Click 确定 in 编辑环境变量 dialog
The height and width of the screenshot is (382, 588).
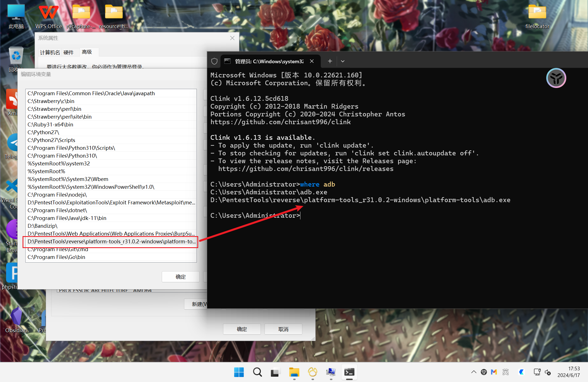[x=180, y=277]
